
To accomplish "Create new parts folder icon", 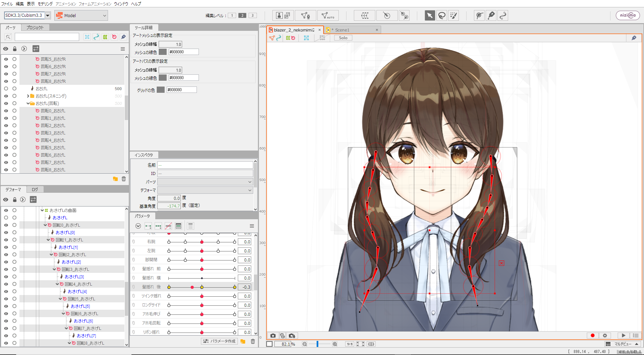I will pos(115,179).
